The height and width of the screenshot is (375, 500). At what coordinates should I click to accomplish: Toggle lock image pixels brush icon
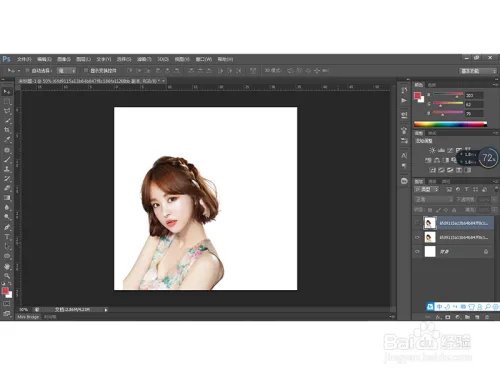click(438, 210)
